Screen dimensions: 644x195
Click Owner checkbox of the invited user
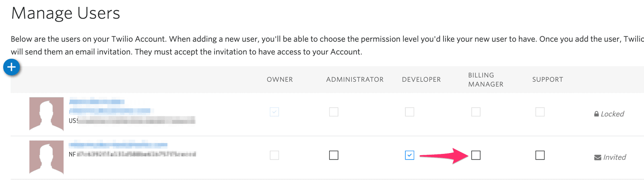click(275, 155)
